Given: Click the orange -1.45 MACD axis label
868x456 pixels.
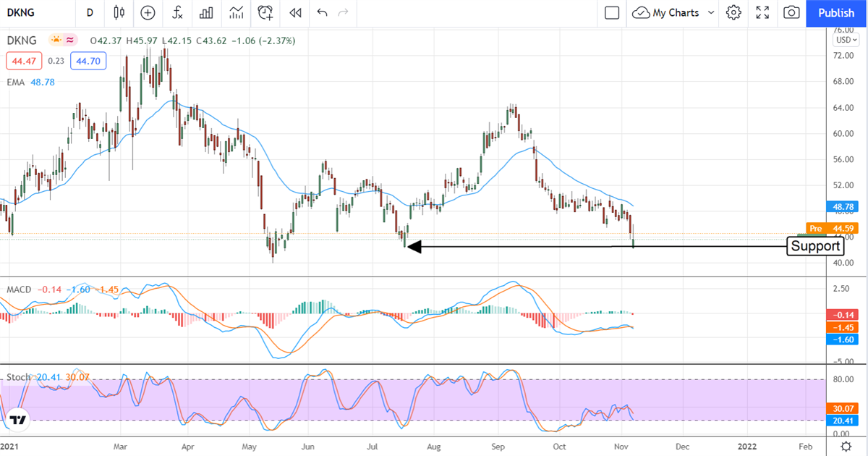Looking at the screenshot, I should click(x=843, y=327).
